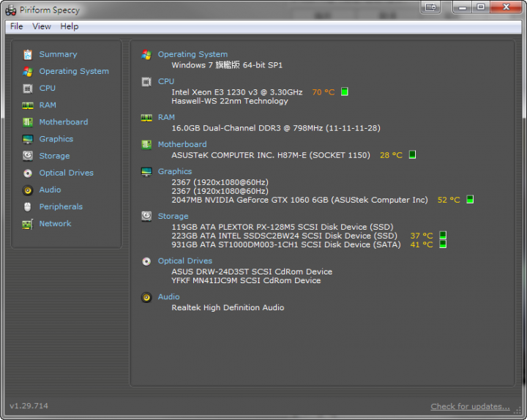
Task: Click the motherboard temperature indicator at 28 °C
Action: coord(412,154)
